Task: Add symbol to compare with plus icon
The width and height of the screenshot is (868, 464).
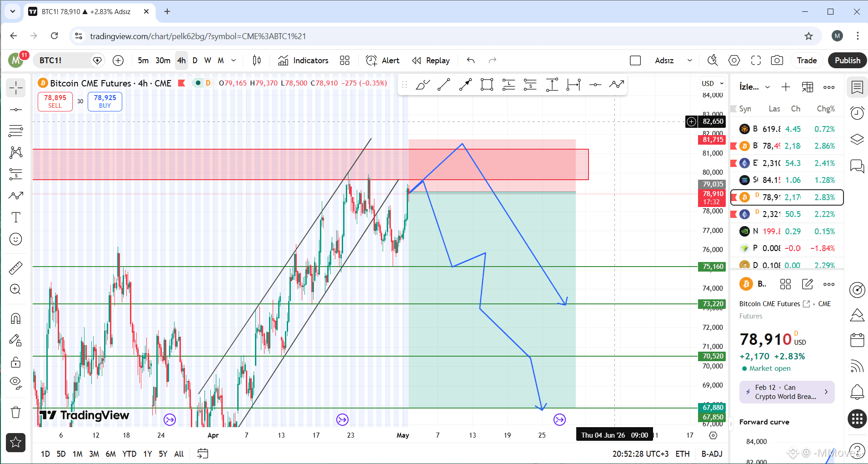Action: point(118,61)
